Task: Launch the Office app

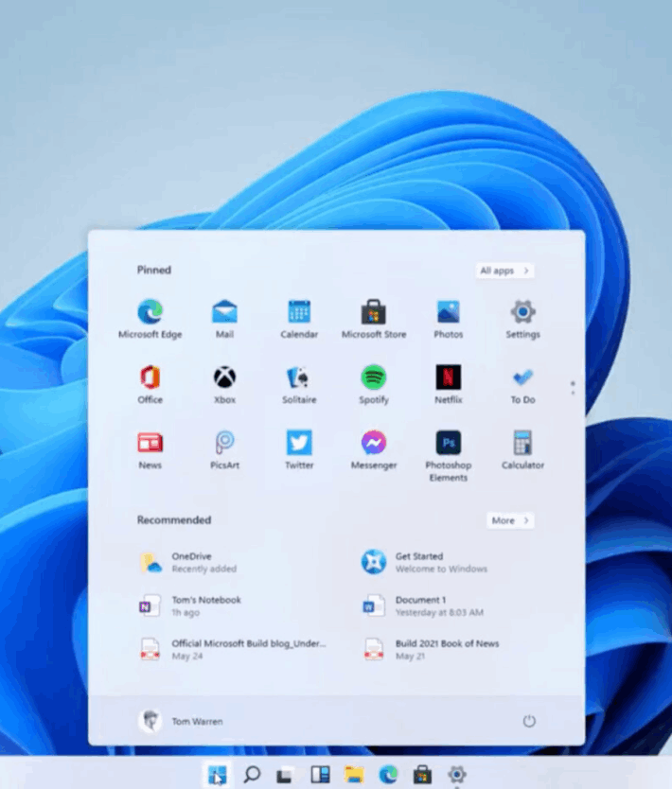Action: [x=150, y=384]
